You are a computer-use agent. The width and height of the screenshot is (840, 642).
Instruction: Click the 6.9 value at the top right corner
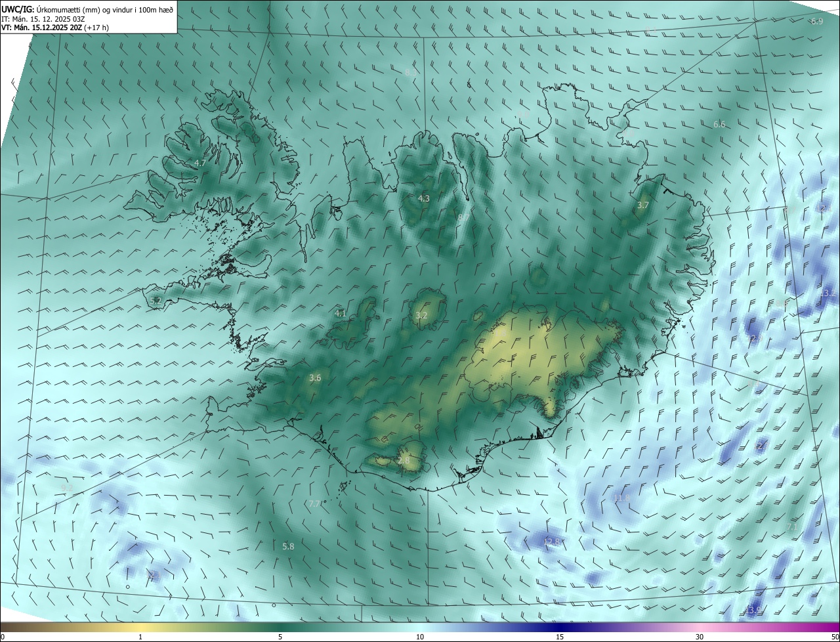817,22
